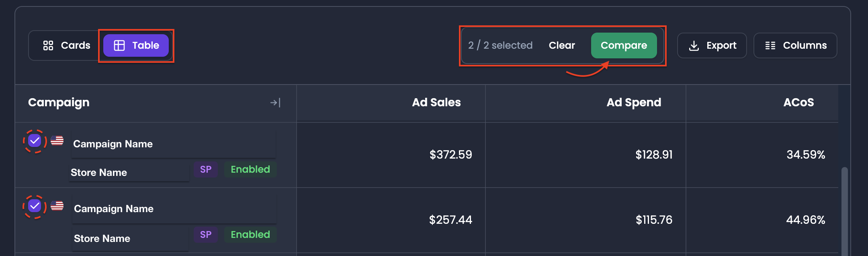Click the Cards grid icon
Viewport: 868px width, 256px height.
[x=48, y=45]
